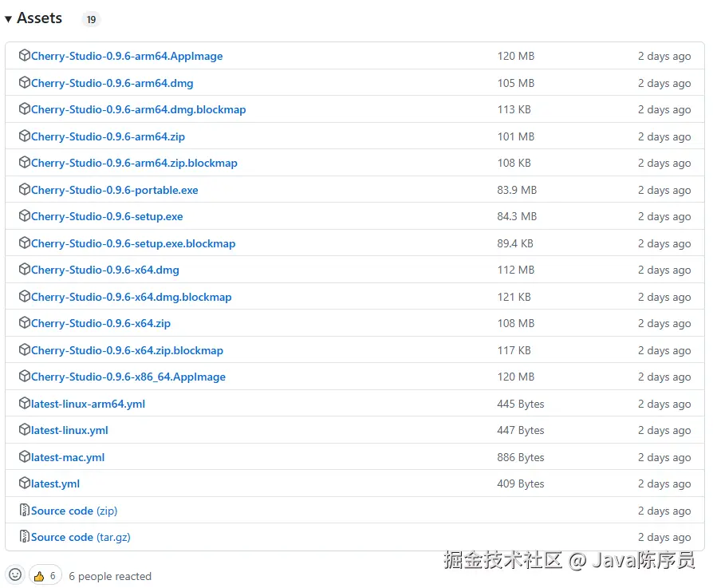Screen dimensions: 713x588
Task: Click zip file icon beside Source code (zip)
Action: point(24,510)
